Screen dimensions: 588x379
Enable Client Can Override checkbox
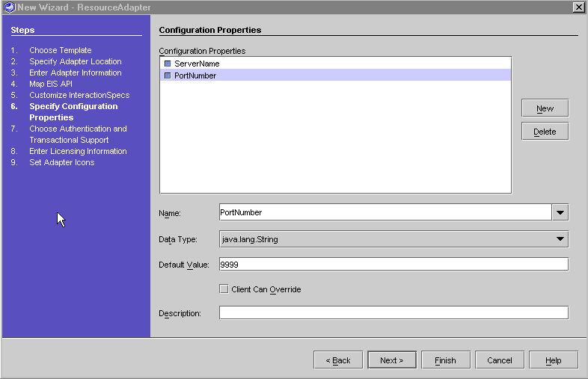224,289
